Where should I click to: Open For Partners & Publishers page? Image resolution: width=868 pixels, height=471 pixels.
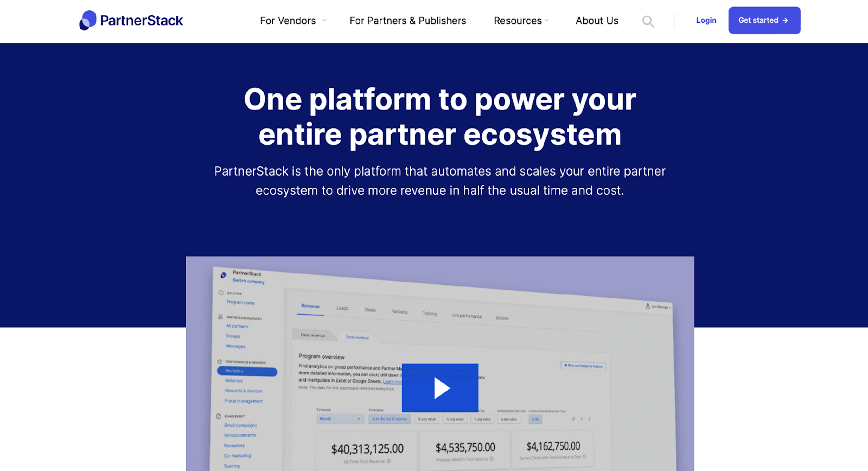[408, 21]
